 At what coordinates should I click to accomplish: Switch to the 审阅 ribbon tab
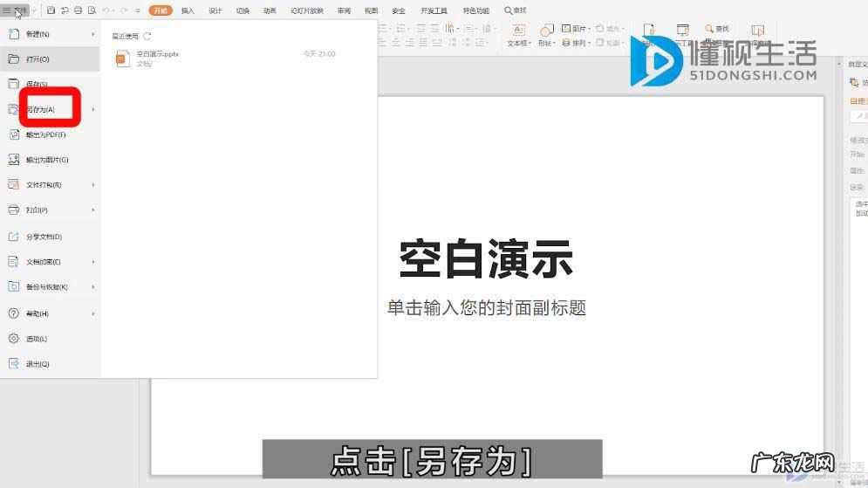click(x=345, y=10)
